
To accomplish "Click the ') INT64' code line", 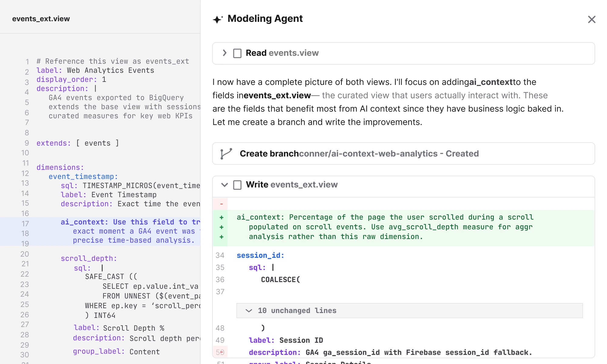I will [100, 315].
